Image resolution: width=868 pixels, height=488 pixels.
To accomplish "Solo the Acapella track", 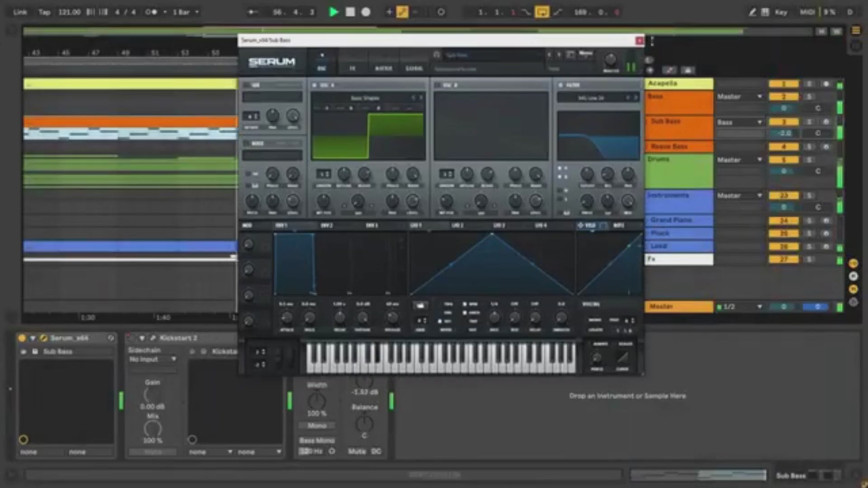I will pos(809,84).
